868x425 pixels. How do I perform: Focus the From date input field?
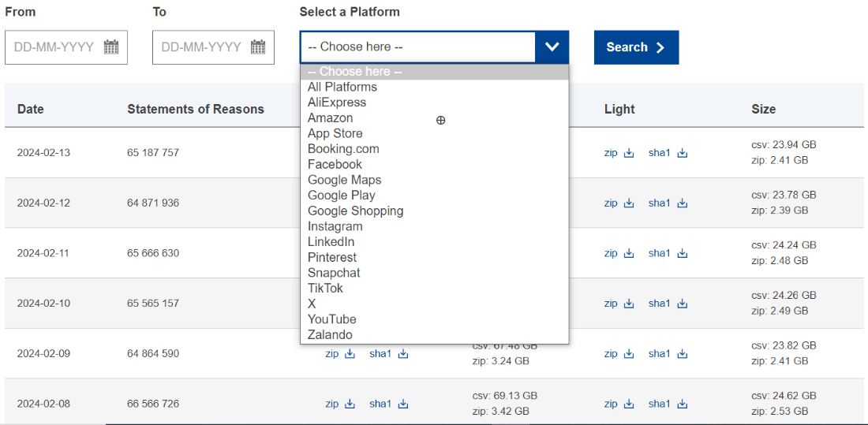[x=54, y=47]
